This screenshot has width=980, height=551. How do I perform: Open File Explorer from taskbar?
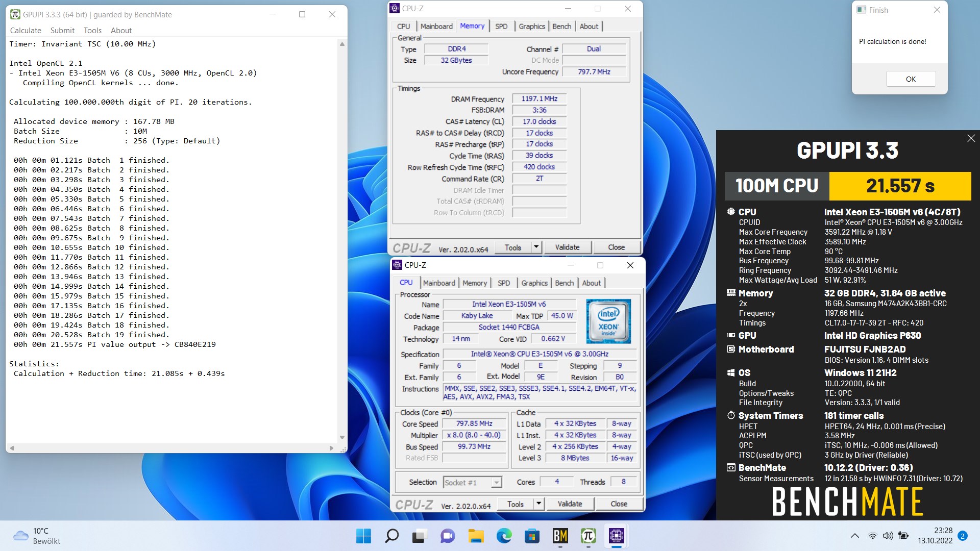tap(476, 536)
